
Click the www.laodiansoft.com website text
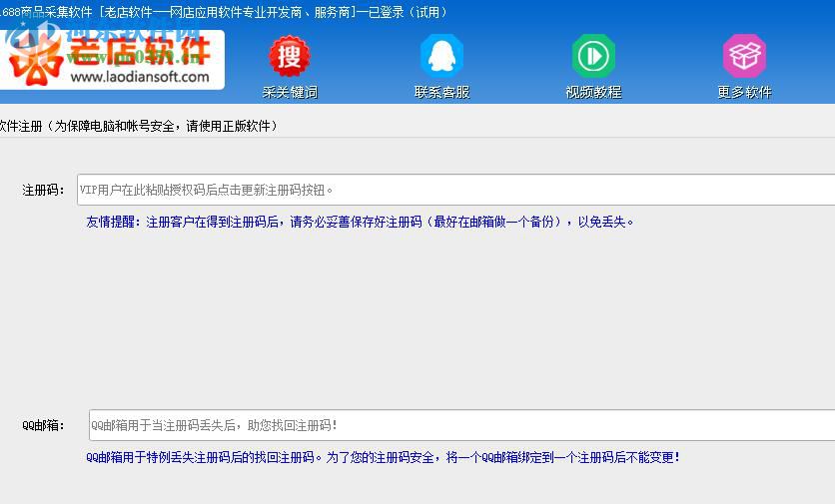tap(140, 77)
